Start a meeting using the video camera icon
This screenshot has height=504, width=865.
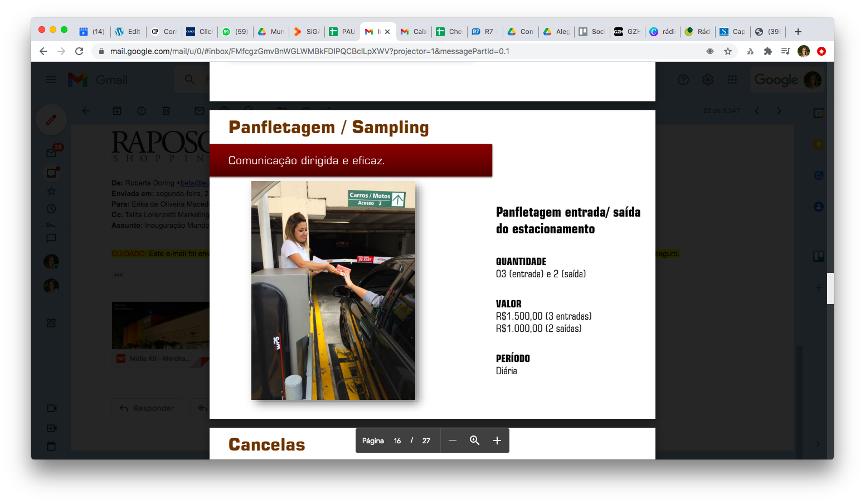(x=51, y=408)
